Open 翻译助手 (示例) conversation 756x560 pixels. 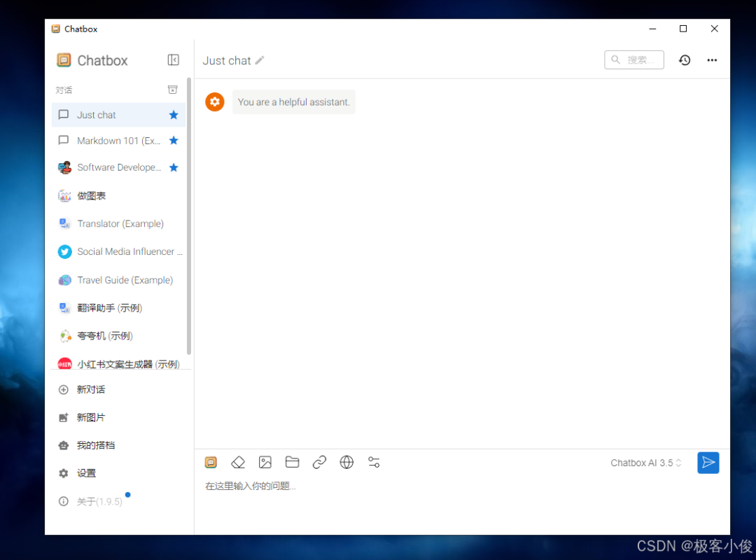coord(118,308)
